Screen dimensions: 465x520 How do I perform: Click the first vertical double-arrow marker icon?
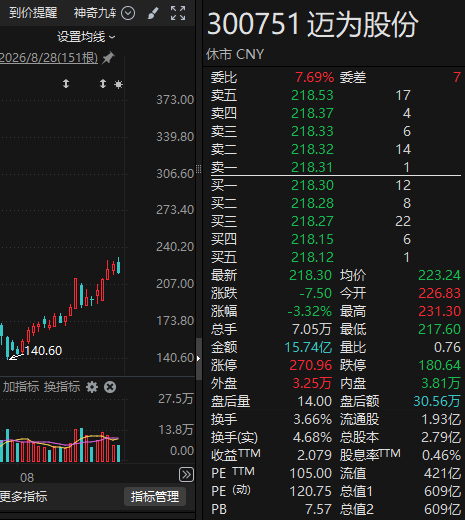[x=66, y=84]
